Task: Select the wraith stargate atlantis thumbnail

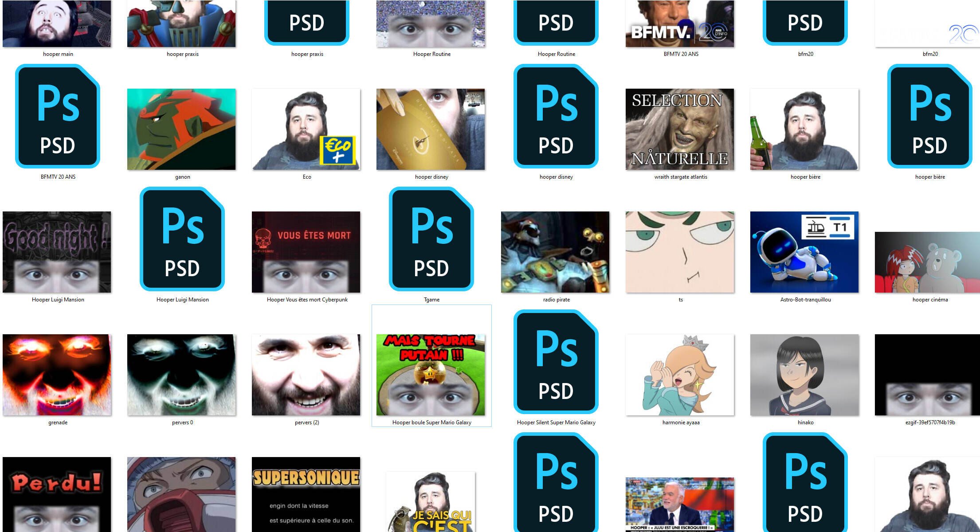Action: [x=679, y=129]
